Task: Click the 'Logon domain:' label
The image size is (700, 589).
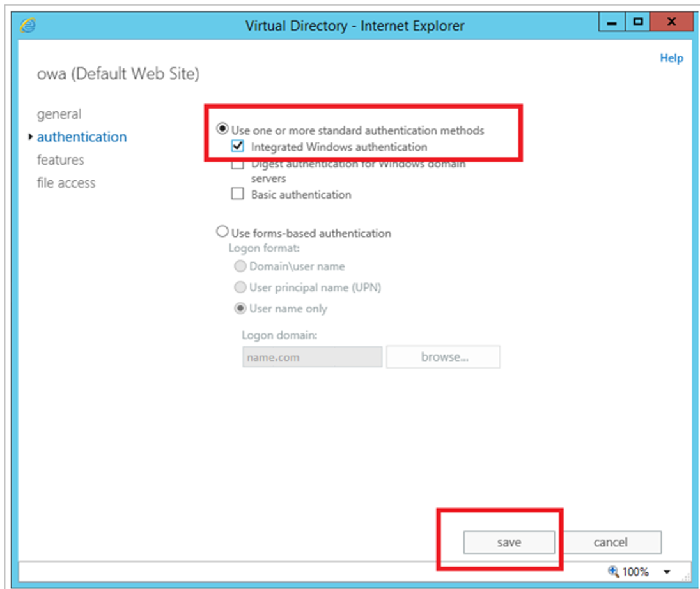Action: [x=279, y=335]
